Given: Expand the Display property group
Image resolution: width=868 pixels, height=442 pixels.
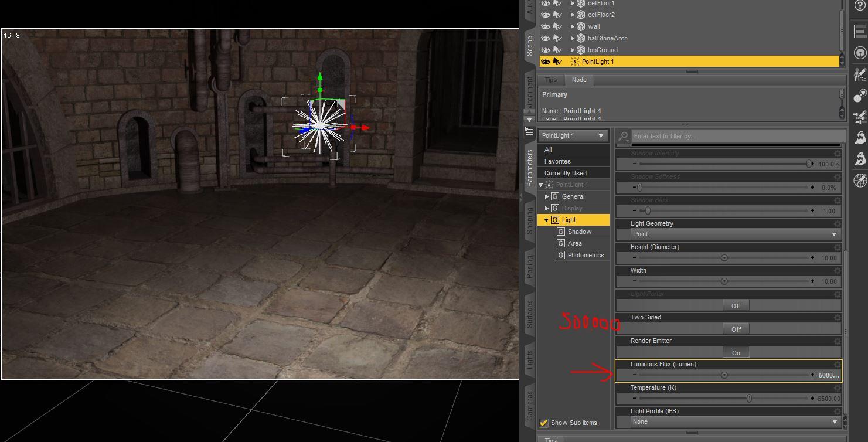Looking at the screenshot, I should coord(547,208).
